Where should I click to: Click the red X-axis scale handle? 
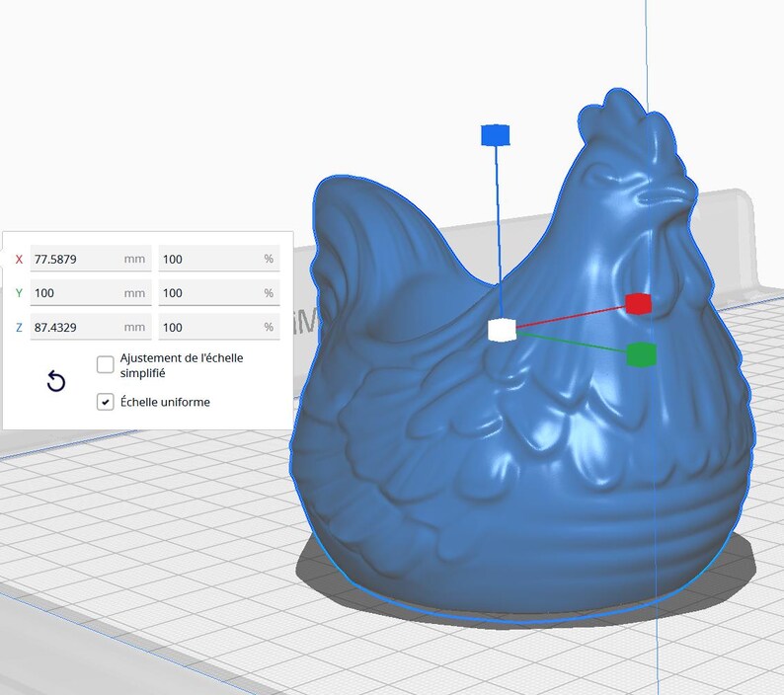(x=639, y=304)
